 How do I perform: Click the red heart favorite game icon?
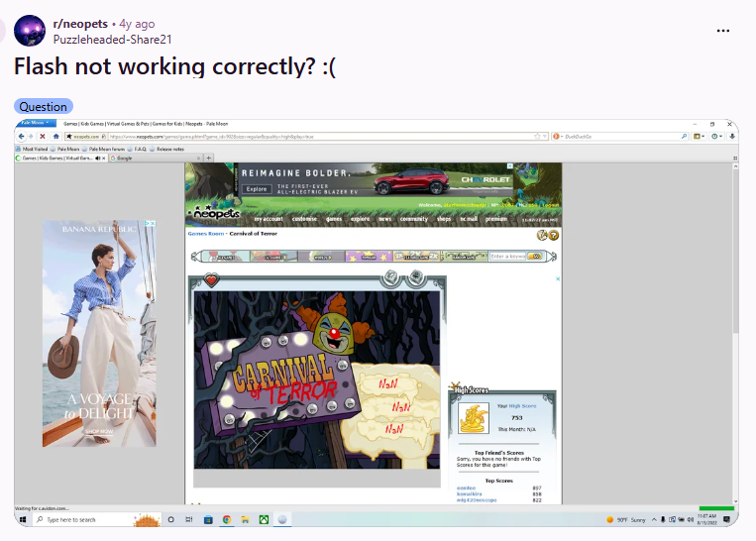tap(211, 279)
